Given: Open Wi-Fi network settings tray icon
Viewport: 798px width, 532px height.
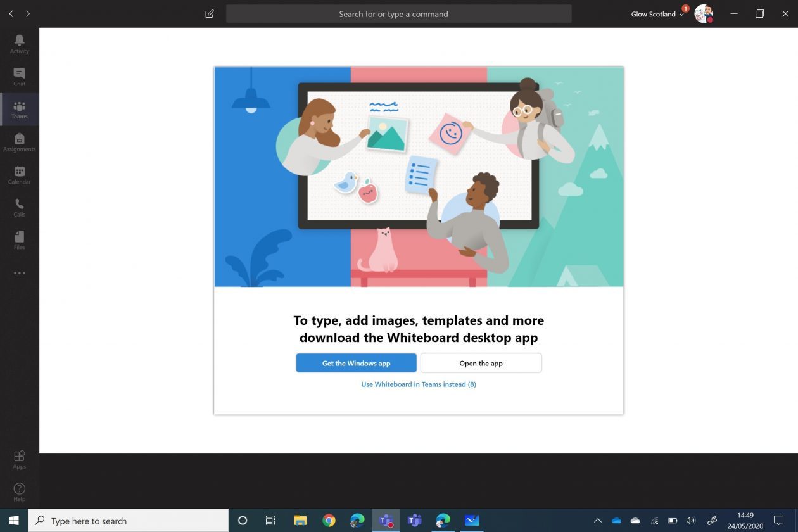Looking at the screenshot, I should 654,521.
